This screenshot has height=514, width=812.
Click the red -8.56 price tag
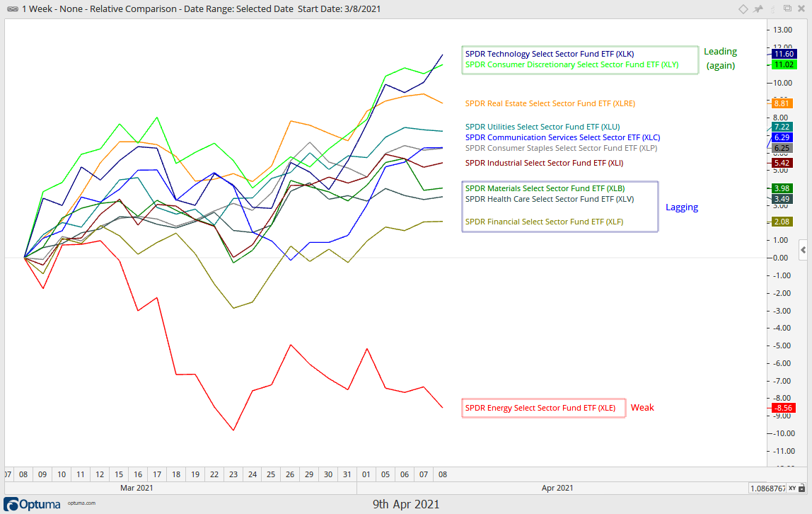(784, 408)
